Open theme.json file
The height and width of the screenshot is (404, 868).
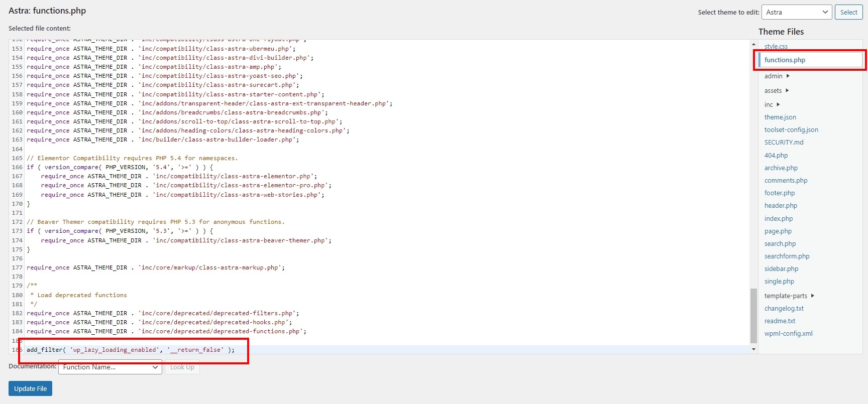[x=780, y=117]
